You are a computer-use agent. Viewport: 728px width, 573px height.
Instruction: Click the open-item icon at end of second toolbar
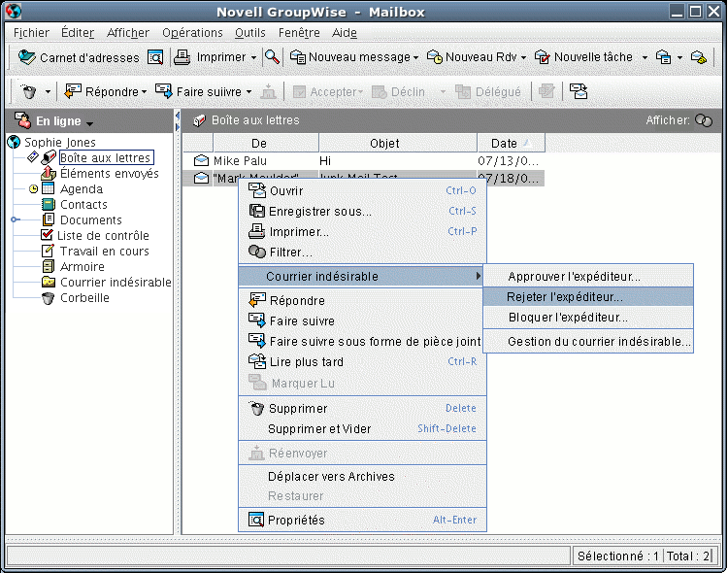click(579, 91)
